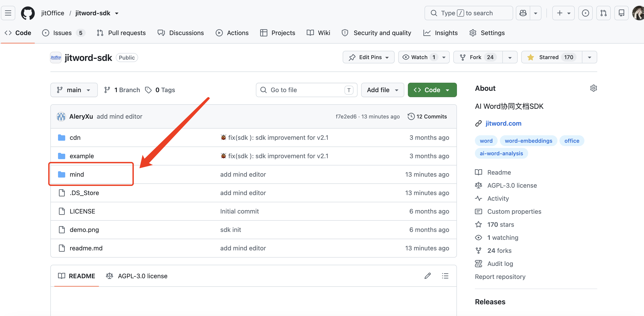Open the demo.png file
Viewport: 644px width, 316px height.
click(84, 230)
